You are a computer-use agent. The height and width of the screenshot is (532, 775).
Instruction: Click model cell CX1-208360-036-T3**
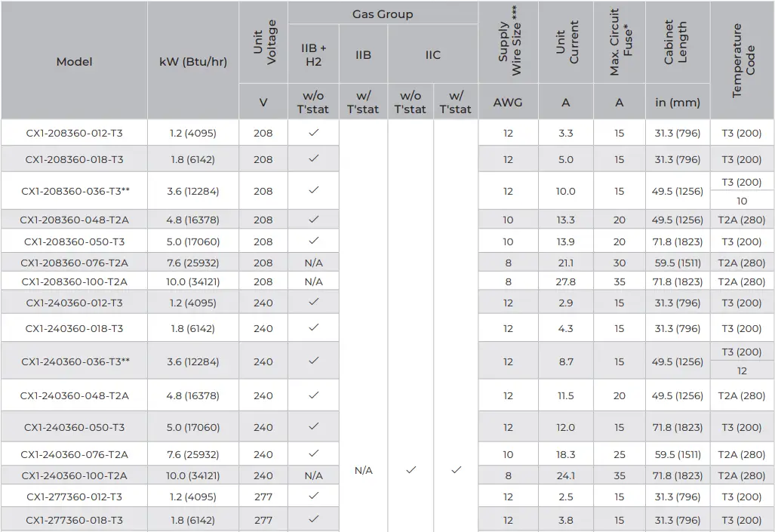tap(75, 191)
